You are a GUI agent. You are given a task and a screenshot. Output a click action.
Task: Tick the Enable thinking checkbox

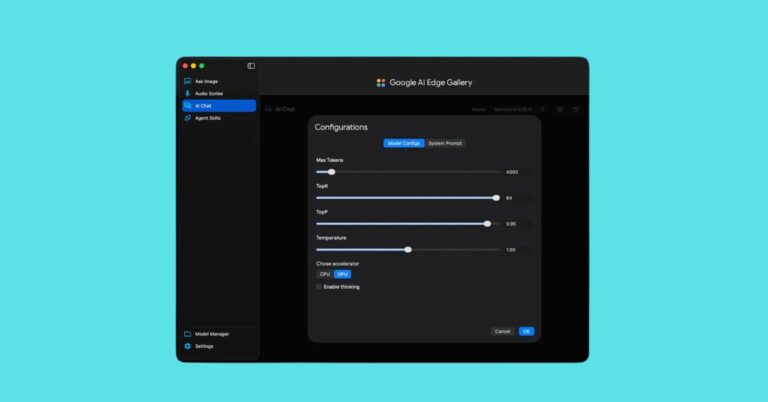point(319,287)
